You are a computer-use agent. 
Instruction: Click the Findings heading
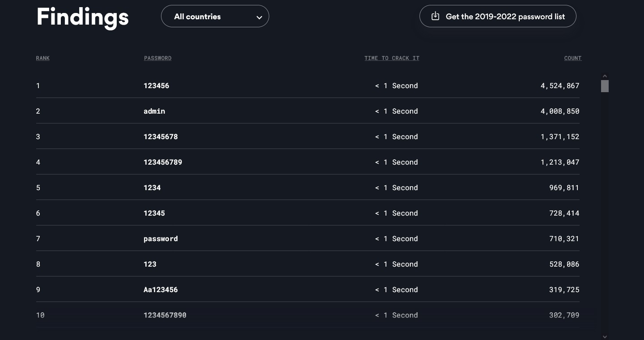83,17
